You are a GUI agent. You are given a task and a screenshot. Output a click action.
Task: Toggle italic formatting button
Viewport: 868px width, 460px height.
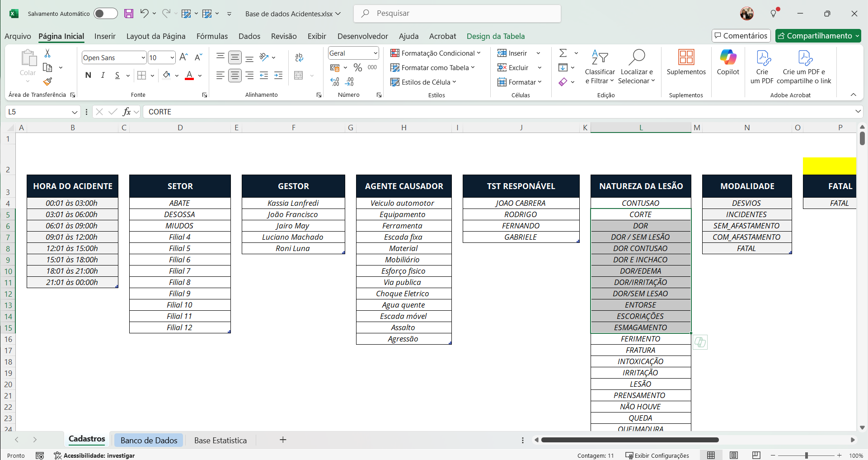(103, 76)
